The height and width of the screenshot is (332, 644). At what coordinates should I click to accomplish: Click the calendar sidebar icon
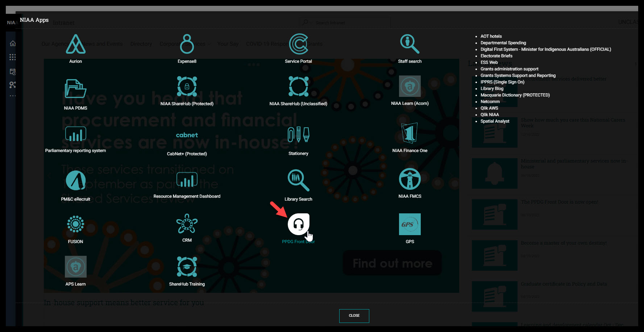(13, 71)
